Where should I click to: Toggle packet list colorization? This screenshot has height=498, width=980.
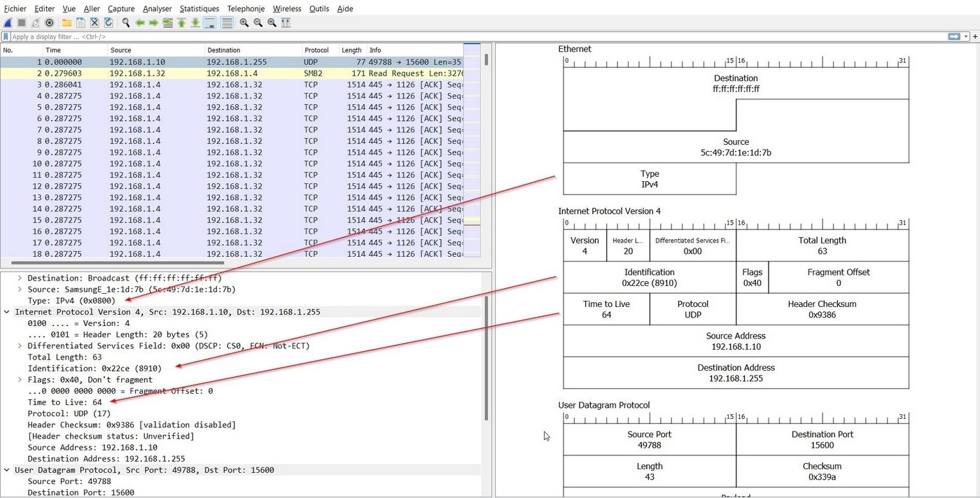[x=227, y=23]
